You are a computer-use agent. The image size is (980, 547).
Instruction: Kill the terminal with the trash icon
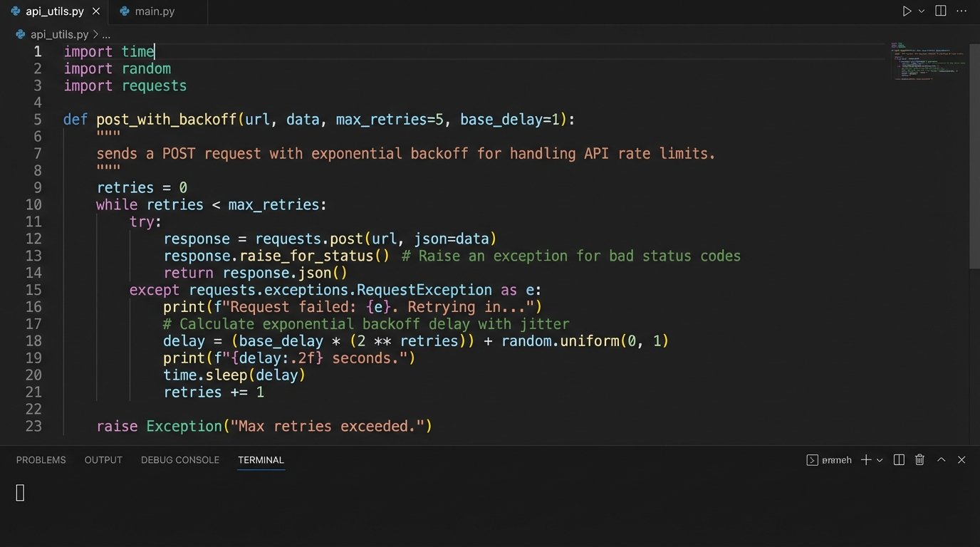[919, 460]
